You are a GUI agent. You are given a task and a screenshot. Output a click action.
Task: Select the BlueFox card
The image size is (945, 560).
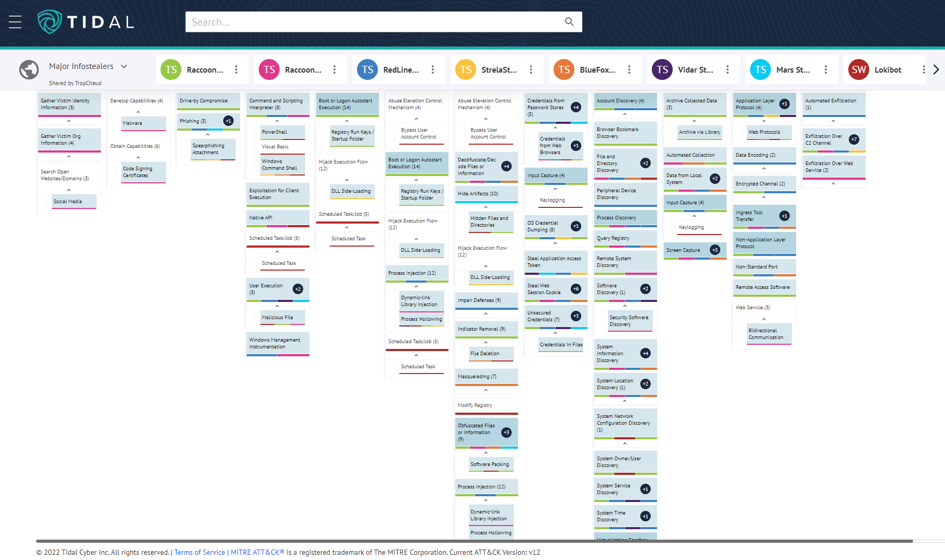click(x=595, y=69)
